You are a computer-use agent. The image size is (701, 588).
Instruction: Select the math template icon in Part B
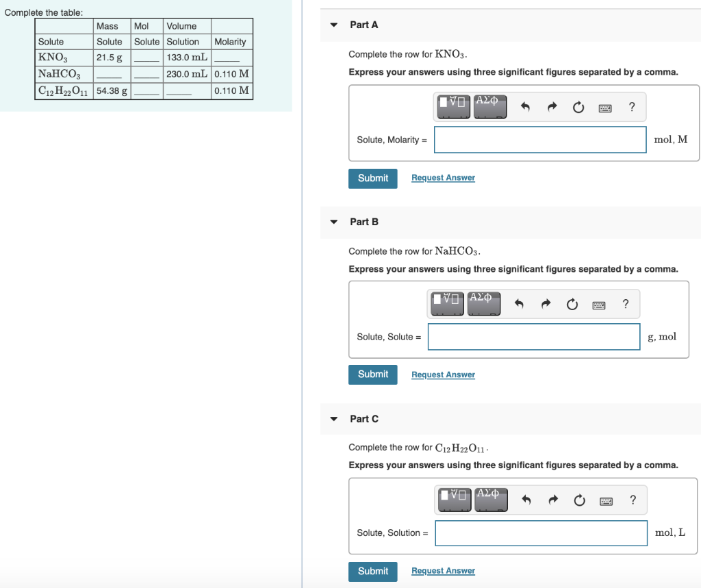[446, 303]
